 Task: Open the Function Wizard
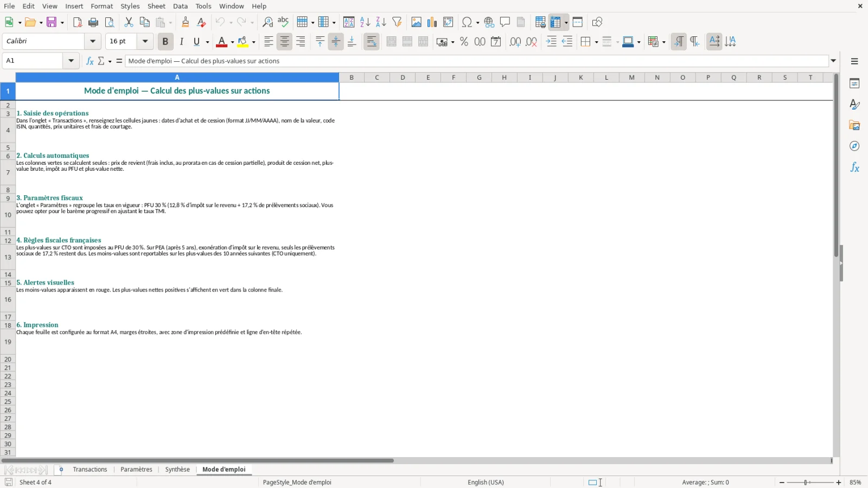90,61
